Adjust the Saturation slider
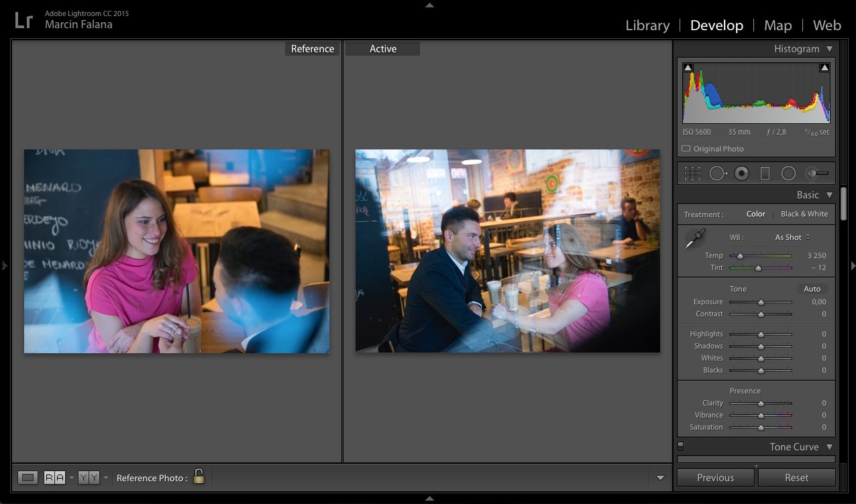The width and height of the screenshot is (856, 504). click(761, 427)
